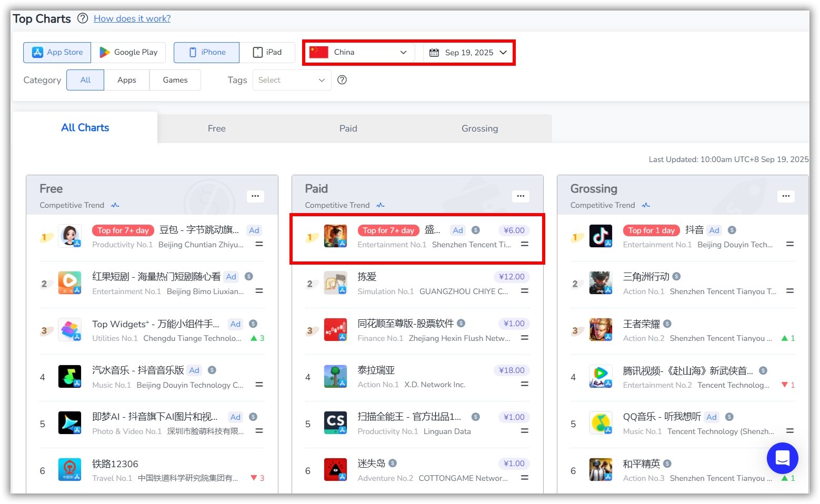Click Competitive Trend in the Paid panel

coord(344,205)
